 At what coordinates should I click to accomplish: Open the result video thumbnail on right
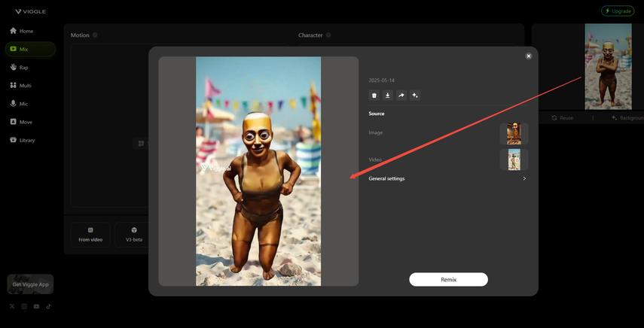[608, 66]
